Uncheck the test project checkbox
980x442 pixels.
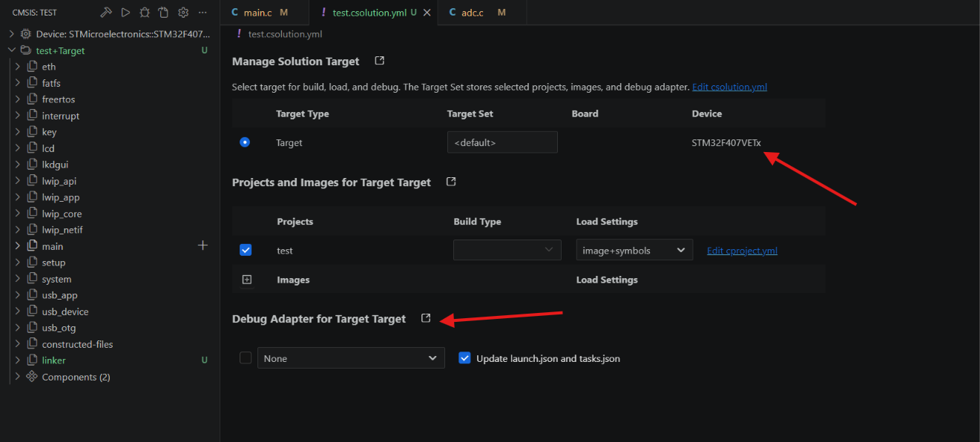click(246, 250)
